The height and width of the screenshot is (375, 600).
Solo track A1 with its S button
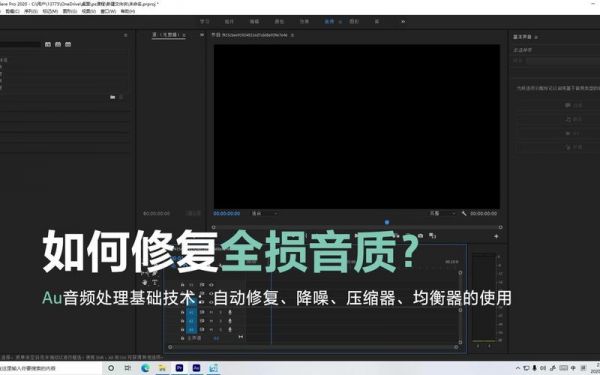(x=220, y=312)
